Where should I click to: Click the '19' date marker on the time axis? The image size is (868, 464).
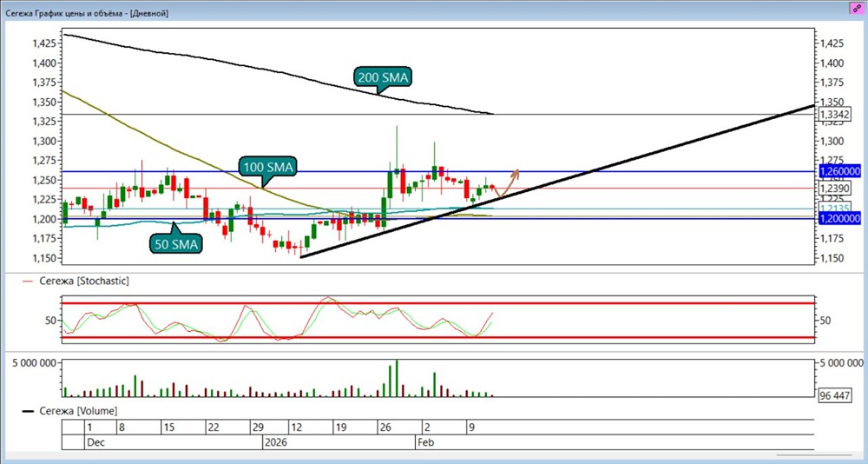tap(341, 428)
